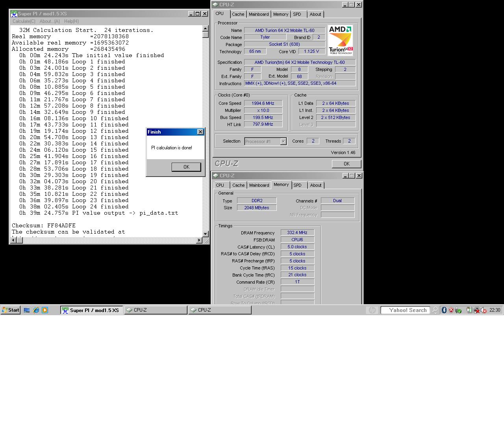Close the Finish dialog with X
This screenshot has width=504, height=446.
[x=200, y=132]
